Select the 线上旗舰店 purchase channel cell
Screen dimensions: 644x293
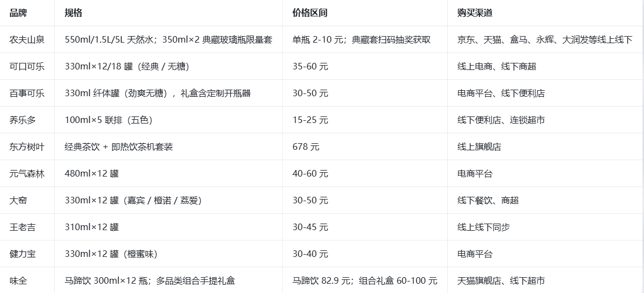(479, 146)
